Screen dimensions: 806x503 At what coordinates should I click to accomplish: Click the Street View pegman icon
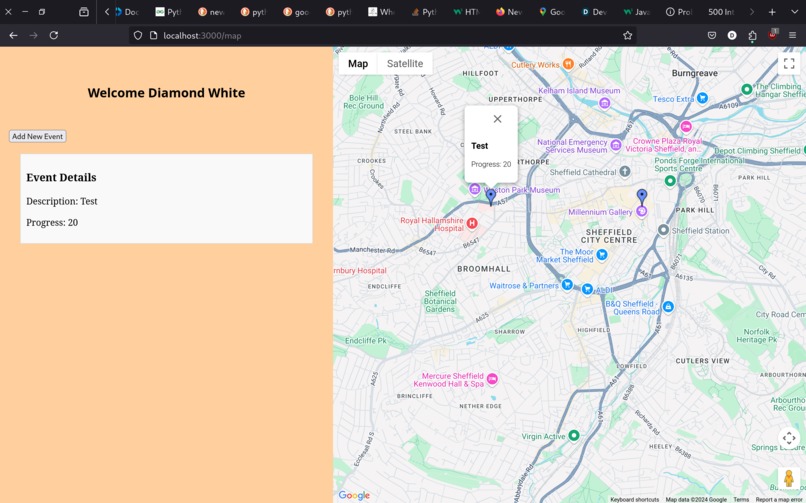[x=789, y=478]
